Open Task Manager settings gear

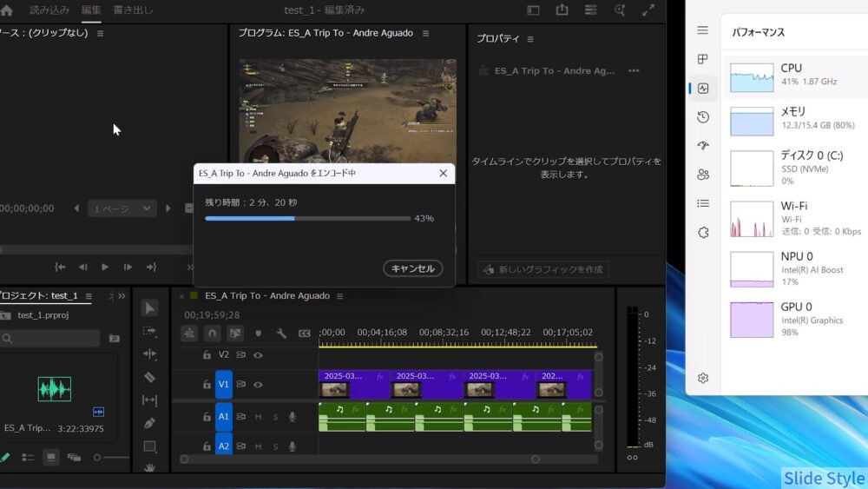coord(703,378)
